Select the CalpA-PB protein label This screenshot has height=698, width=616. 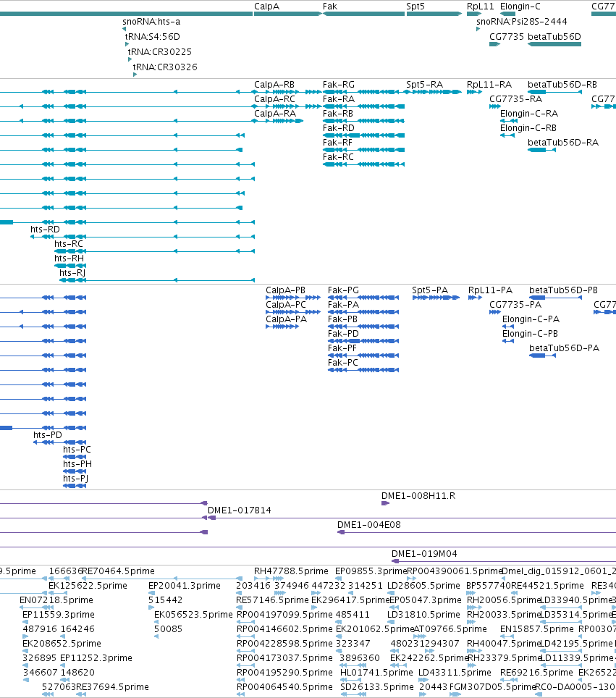[x=285, y=290]
